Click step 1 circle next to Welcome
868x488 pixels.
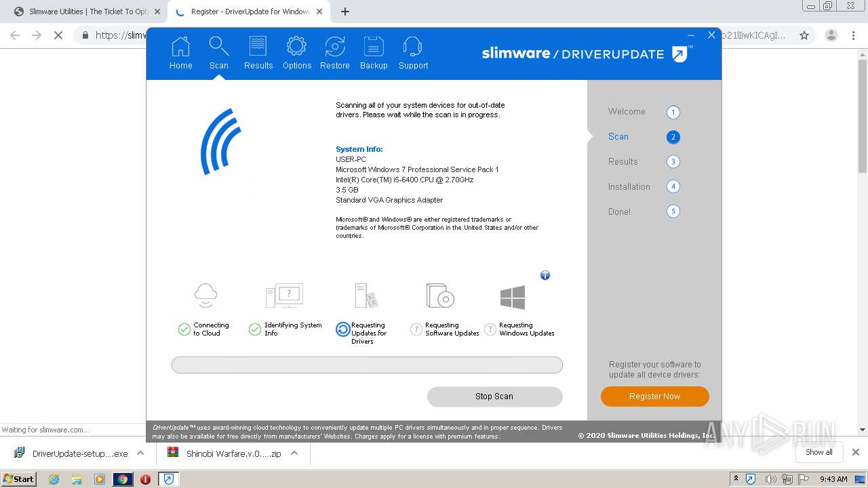point(673,113)
